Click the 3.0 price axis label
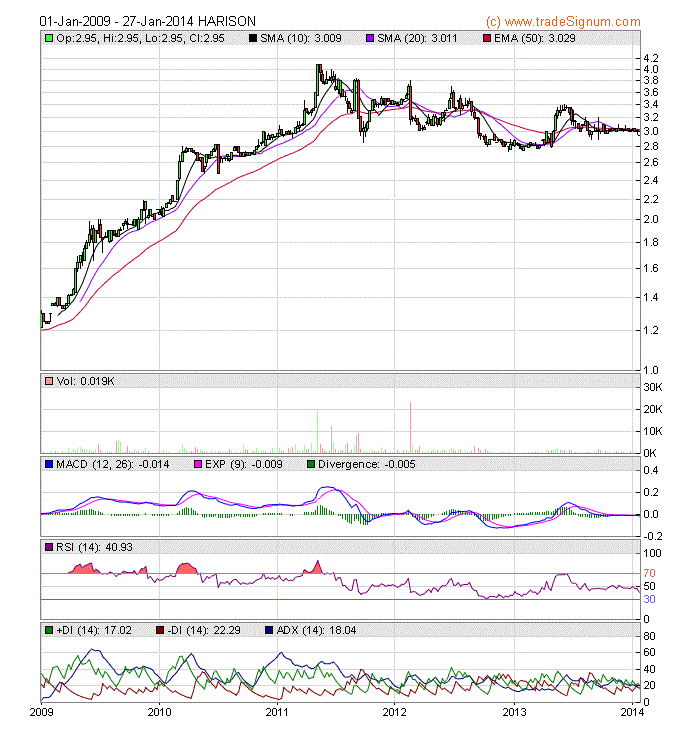 tap(651, 131)
